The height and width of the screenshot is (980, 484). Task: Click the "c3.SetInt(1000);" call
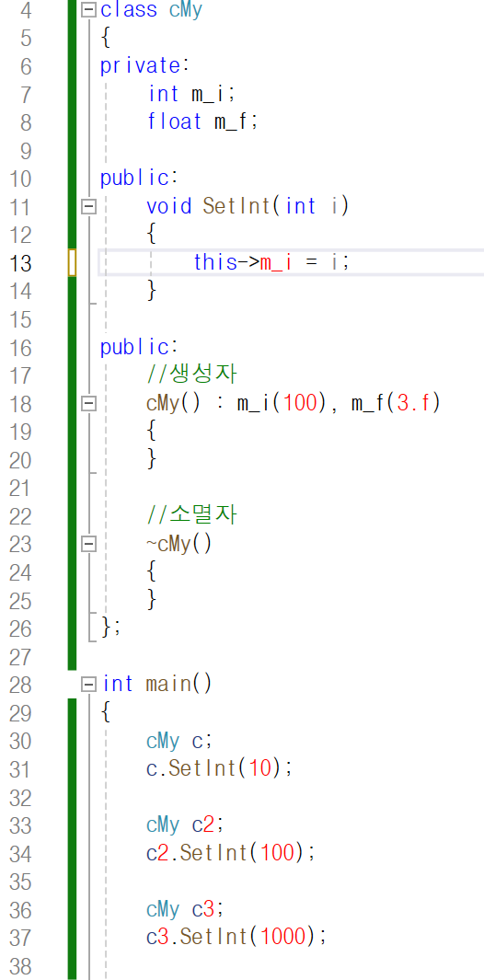tap(236, 938)
